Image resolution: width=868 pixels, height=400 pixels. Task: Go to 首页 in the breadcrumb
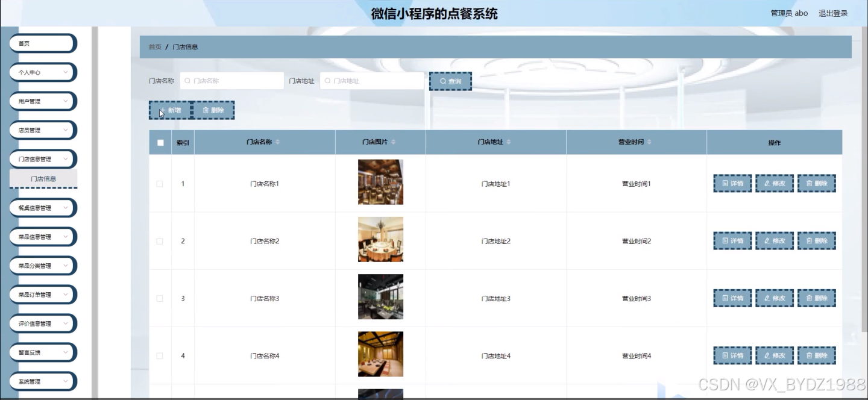[155, 47]
